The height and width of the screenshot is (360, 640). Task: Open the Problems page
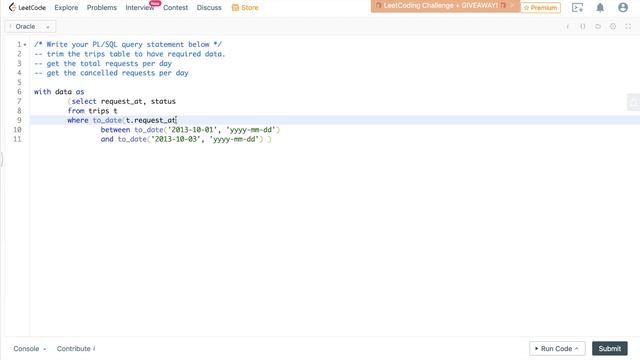coord(102,7)
